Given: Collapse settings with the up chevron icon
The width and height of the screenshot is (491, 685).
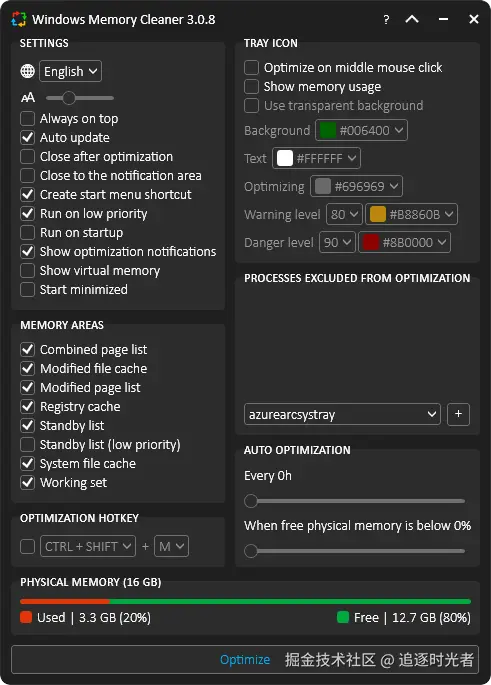Looking at the screenshot, I should (412, 19).
